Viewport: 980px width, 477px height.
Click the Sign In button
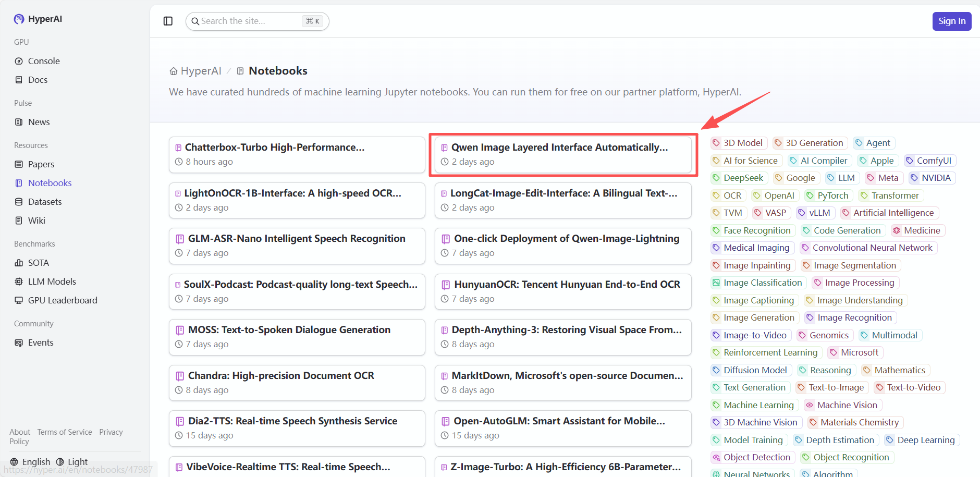[x=951, y=21]
